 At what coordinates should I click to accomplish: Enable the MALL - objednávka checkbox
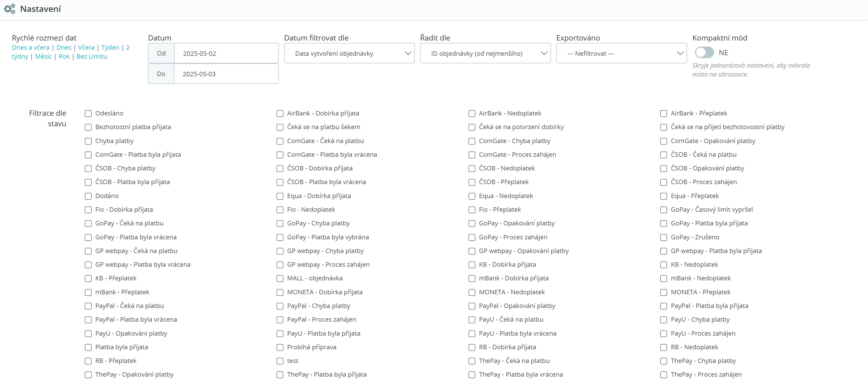(280, 279)
